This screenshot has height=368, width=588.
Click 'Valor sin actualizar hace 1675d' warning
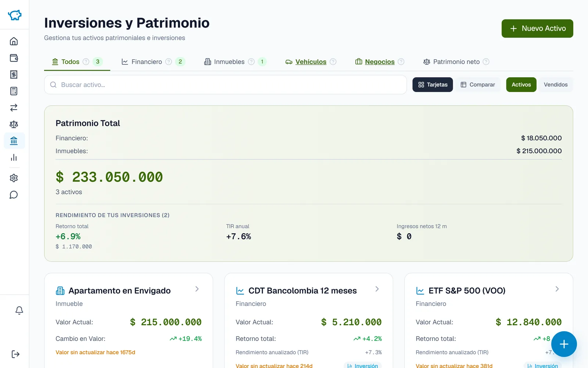(x=95, y=352)
